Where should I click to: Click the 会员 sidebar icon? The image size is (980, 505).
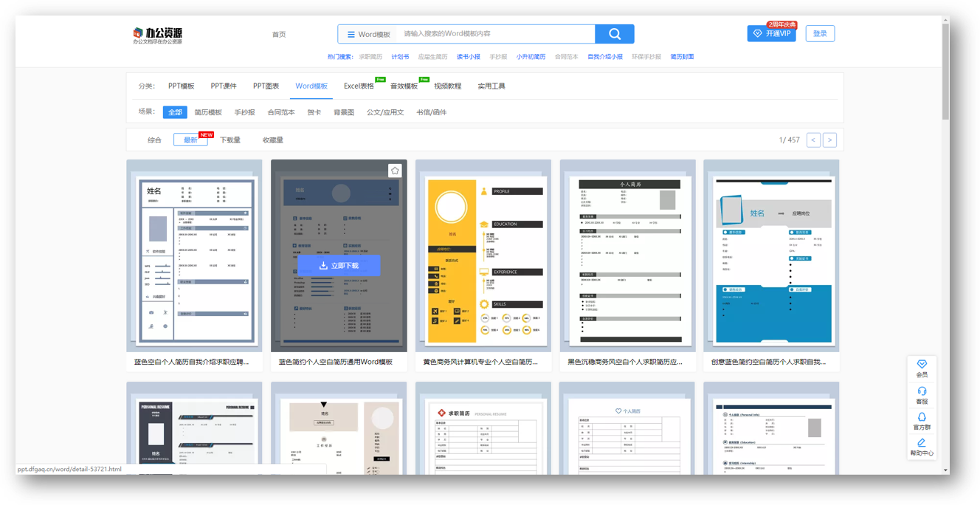click(x=922, y=369)
